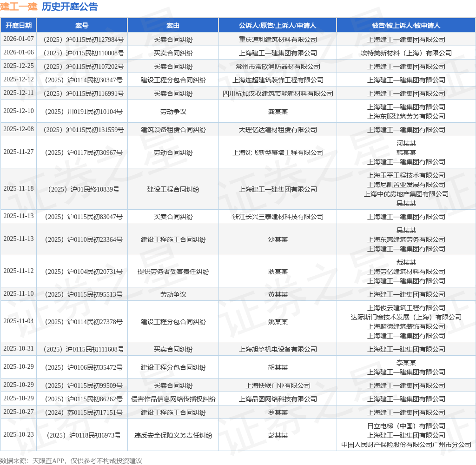Click plaintiff 彭某某
Screen dimensions: 476x465
pos(278,435)
